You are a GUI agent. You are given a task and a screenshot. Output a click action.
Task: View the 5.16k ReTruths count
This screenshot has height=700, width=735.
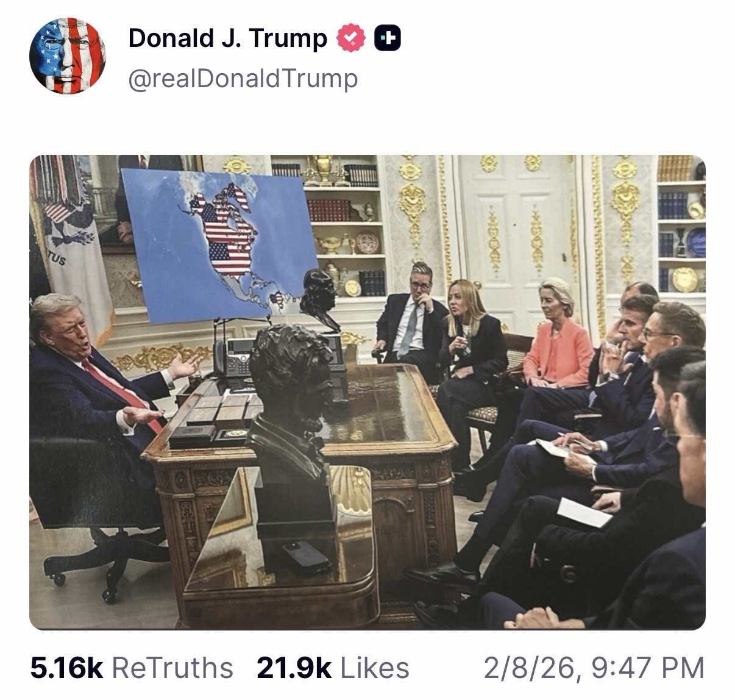tap(66, 668)
